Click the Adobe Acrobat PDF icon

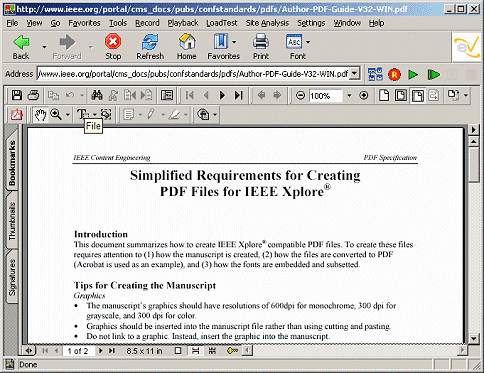17,115
